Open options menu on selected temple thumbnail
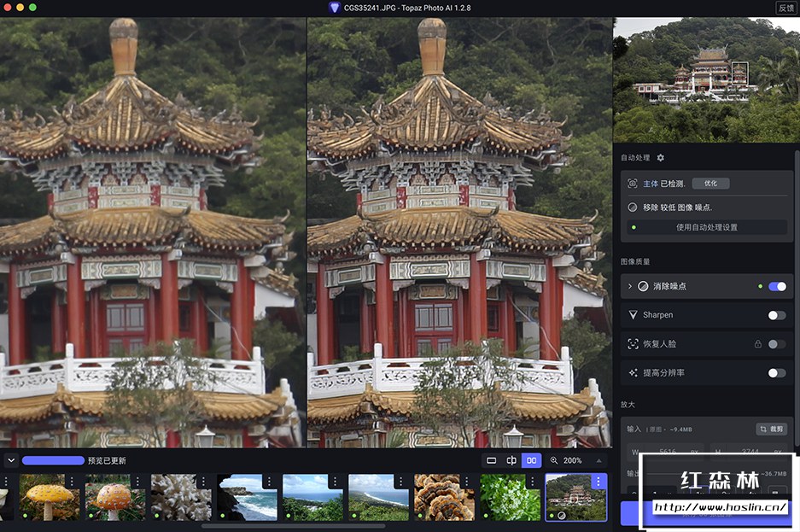This screenshot has height=532, width=800. pos(599,482)
